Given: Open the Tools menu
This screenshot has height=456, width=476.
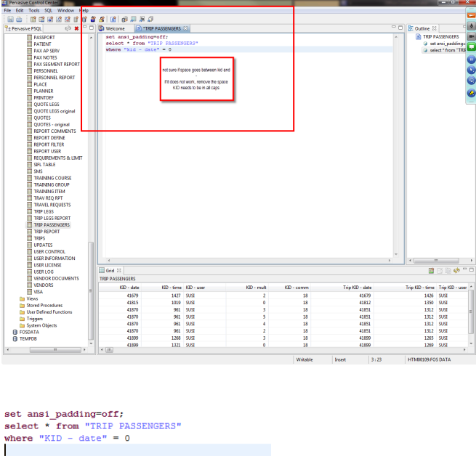Looking at the screenshot, I should (x=33, y=11).
